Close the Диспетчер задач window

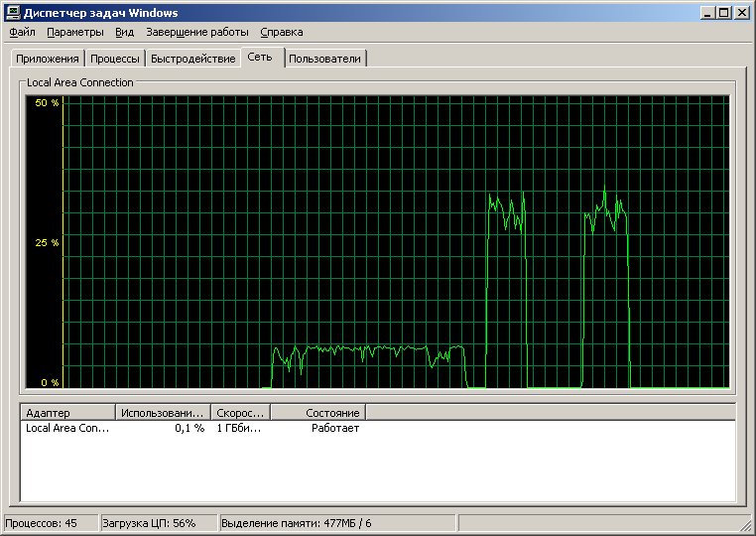click(741, 13)
